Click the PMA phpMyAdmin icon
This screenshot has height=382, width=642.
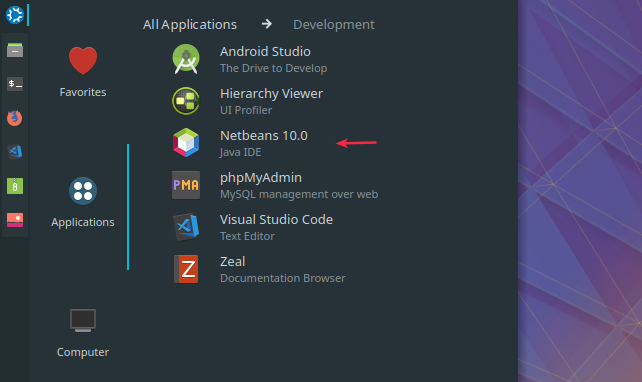click(x=186, y=185)
